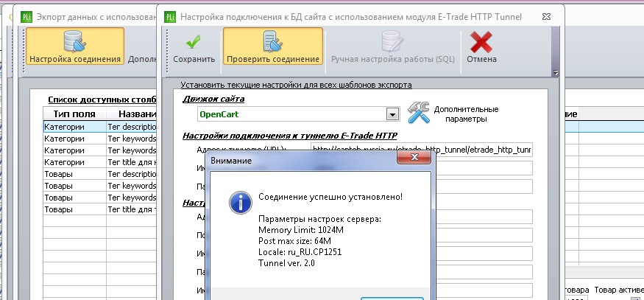Expand the OpenCart engine dropdown
644x300 pixels.
[392, 114]
